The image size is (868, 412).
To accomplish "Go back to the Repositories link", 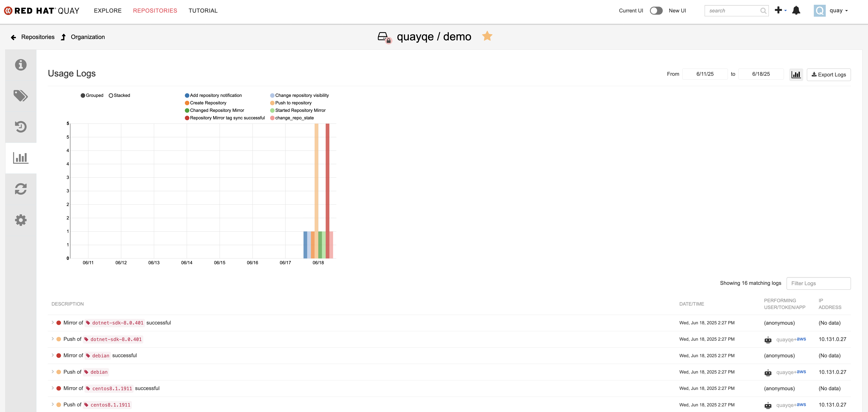I will pos(37,37).
